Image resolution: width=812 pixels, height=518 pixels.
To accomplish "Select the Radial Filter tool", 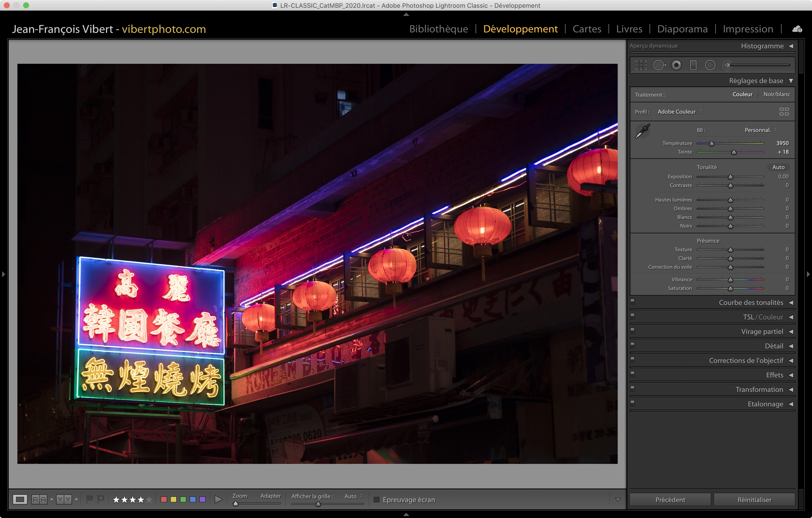I will point(710,65).
